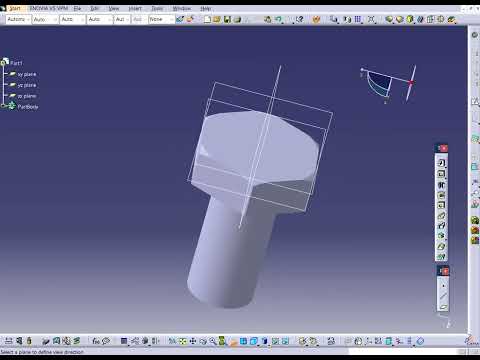Open the line weight Auto dropdown

coord(73,19)
